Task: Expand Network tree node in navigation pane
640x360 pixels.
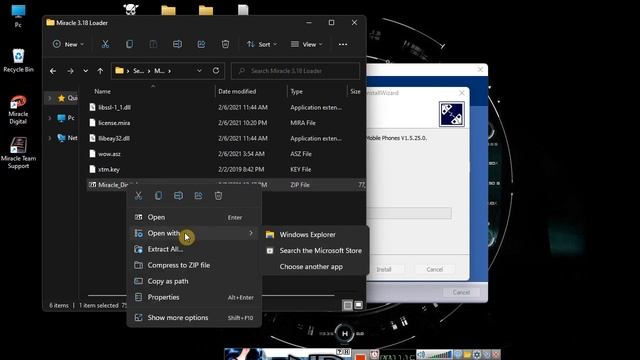Action: (x=50, y=138)
